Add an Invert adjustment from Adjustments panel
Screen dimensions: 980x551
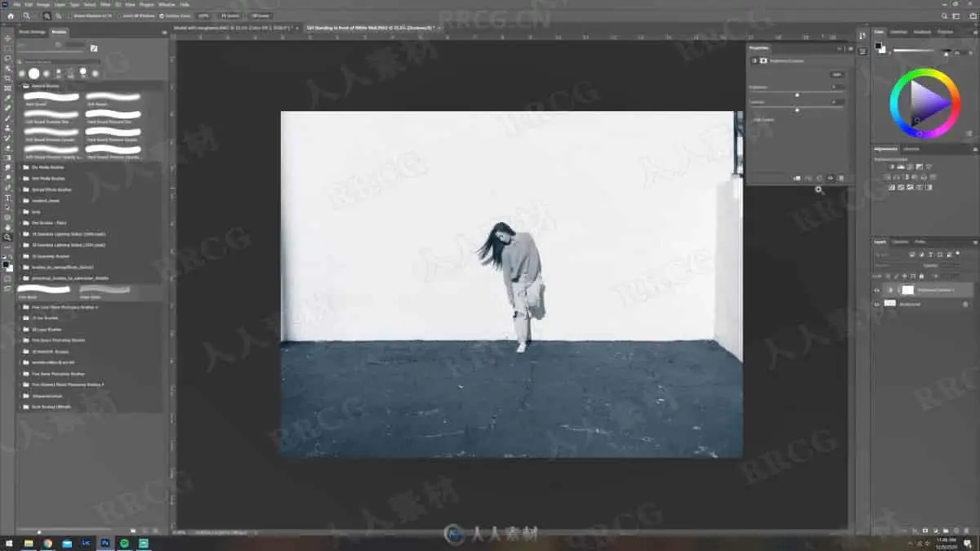pos(891,186)
